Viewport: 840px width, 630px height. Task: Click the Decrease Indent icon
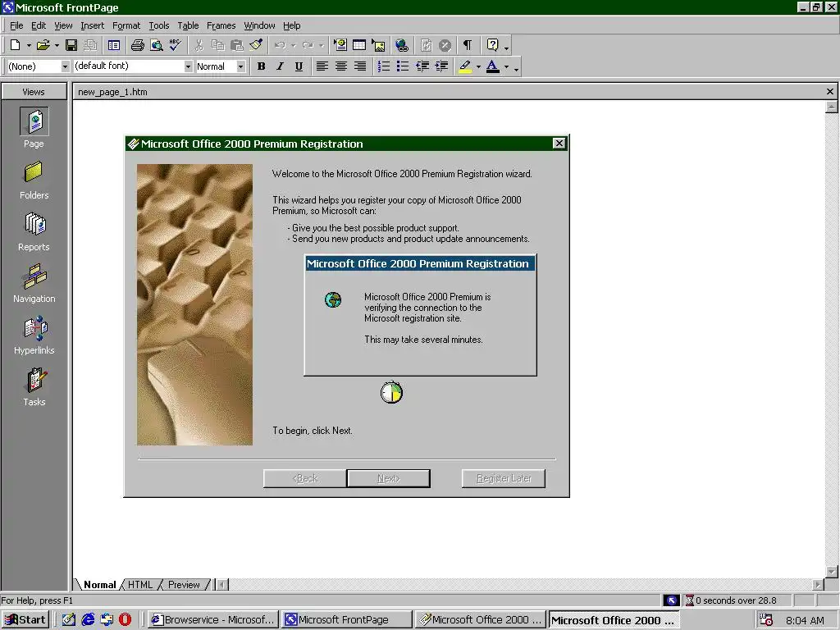422,66
